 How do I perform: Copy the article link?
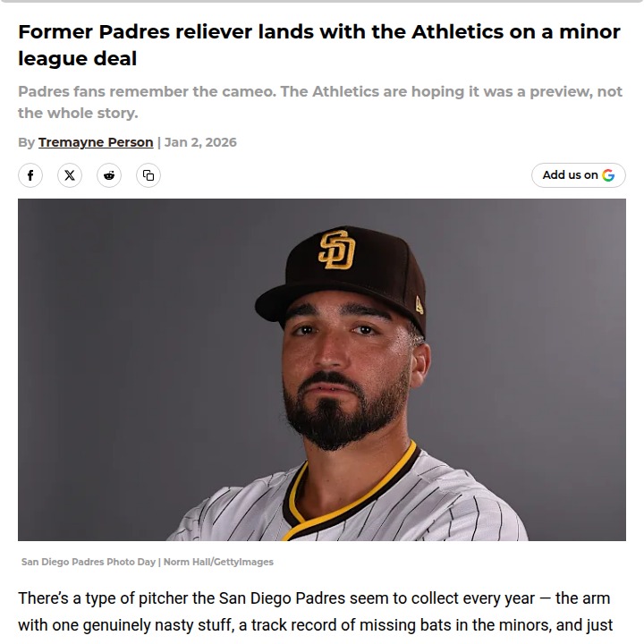(x=148, y=175)
